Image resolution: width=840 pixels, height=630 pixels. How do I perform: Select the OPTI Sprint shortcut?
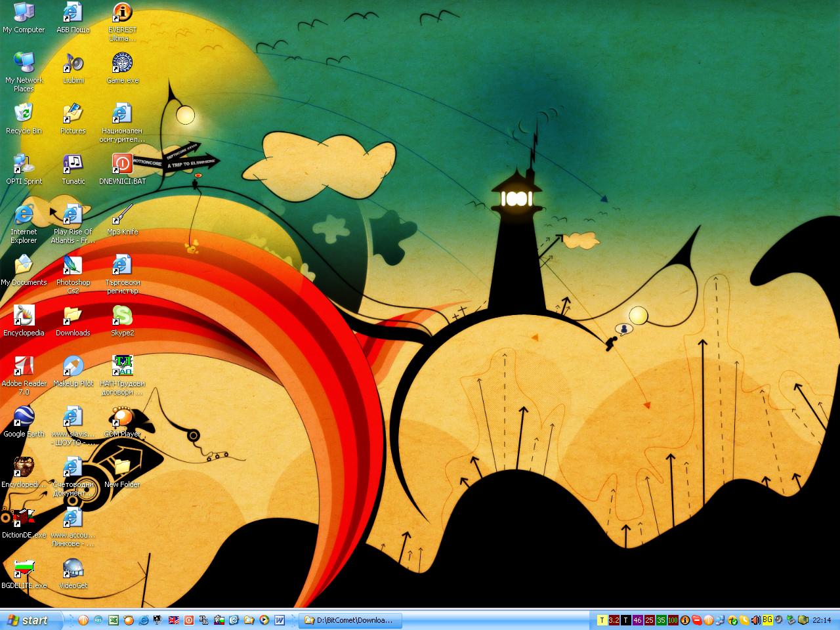click(x=24, y=170)
